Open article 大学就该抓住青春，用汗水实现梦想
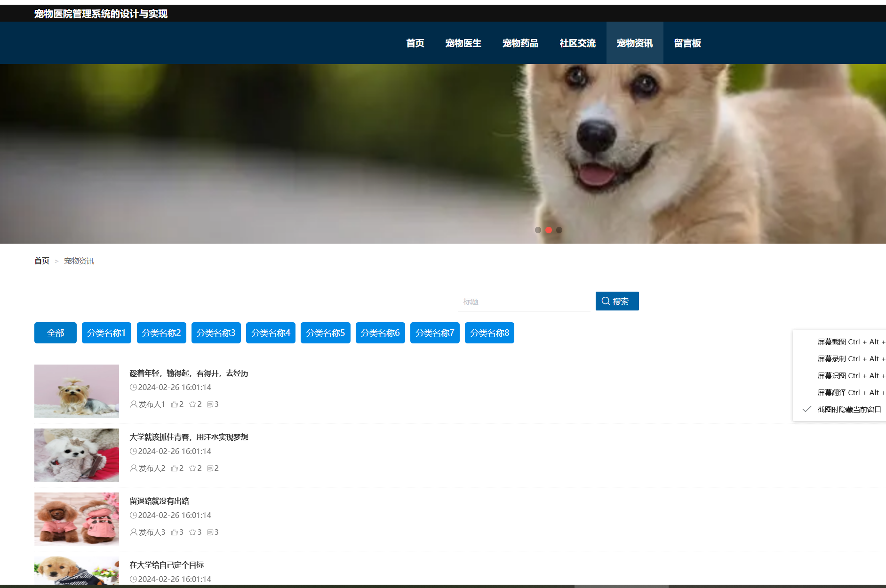Screen dimensions: 886x588 point(189,437)
